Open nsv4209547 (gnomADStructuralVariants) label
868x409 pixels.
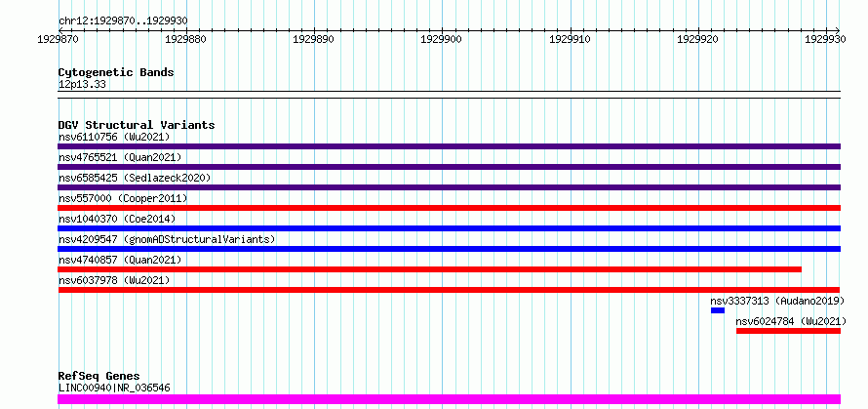pyautogui.click(x=167, y=239)
